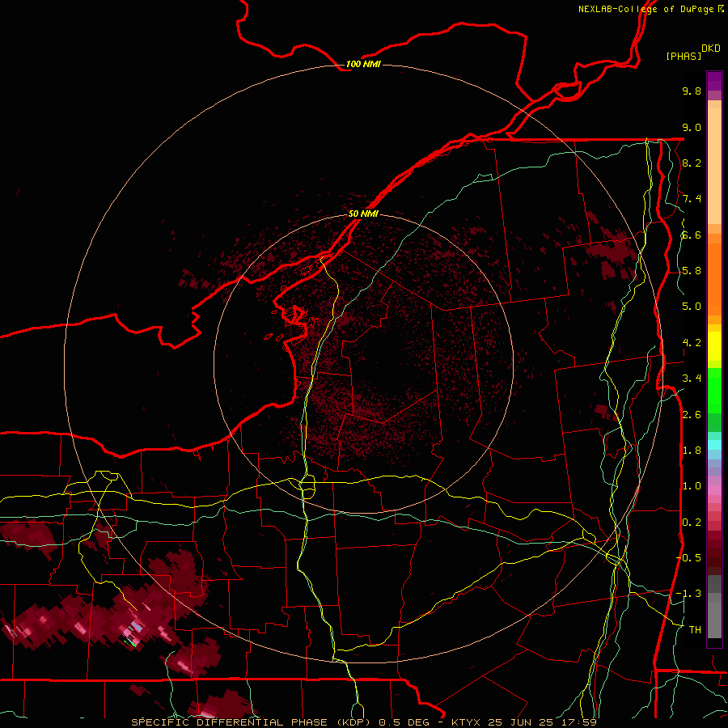The height and width of the screenshot is (728, 728).
Task: Click the TH threshold label on the scale
Action: [695, 629]
